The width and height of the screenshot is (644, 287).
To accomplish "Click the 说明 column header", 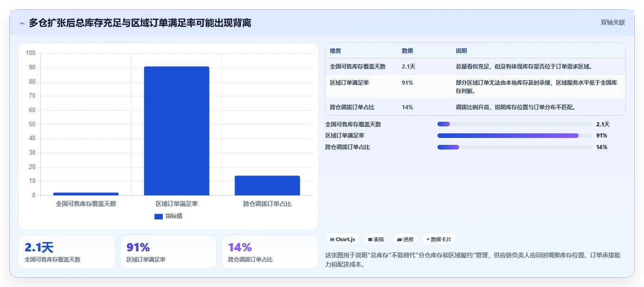I will (461, 51).
